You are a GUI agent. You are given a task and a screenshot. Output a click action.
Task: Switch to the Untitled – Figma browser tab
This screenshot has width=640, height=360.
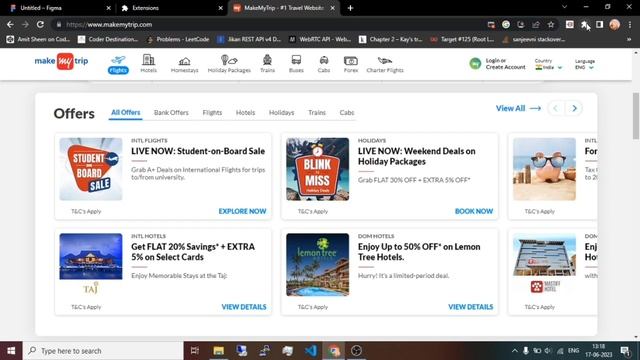[x=60, y=8]
